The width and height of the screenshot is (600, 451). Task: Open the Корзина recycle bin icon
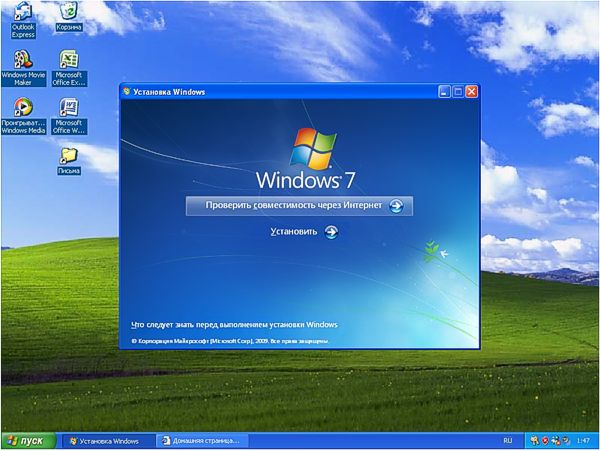(69, 17)
